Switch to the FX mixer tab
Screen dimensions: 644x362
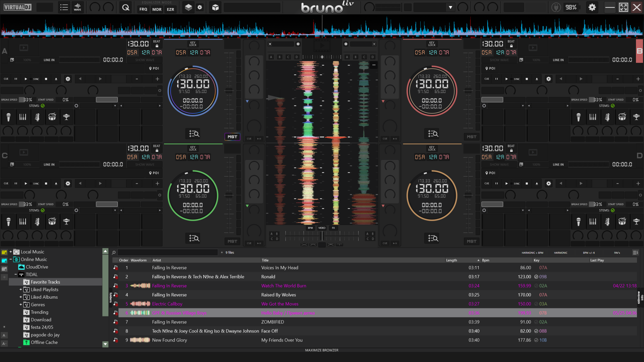333,228
